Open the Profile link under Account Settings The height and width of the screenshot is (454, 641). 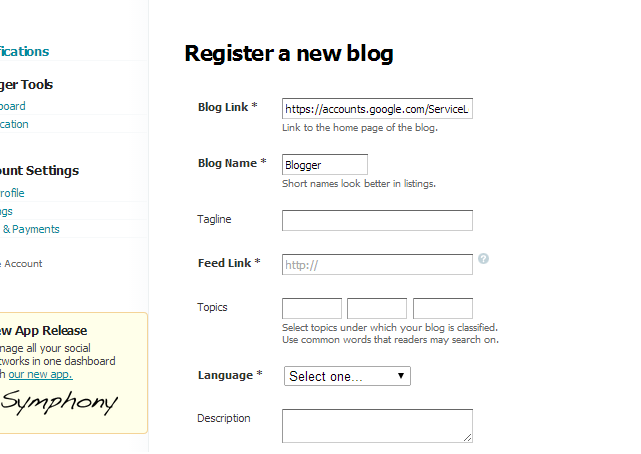tap(12, 193)
